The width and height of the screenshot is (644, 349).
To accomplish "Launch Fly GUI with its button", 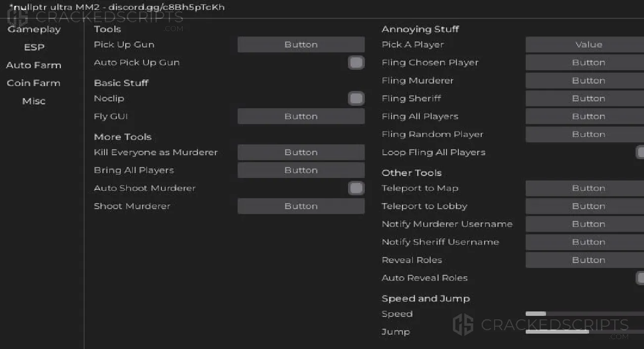I will click(301, 116).
